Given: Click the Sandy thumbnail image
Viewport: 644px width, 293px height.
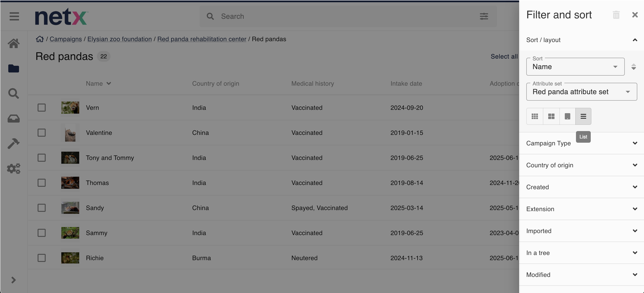Looking at the screenshot, I should click(70, 208).
